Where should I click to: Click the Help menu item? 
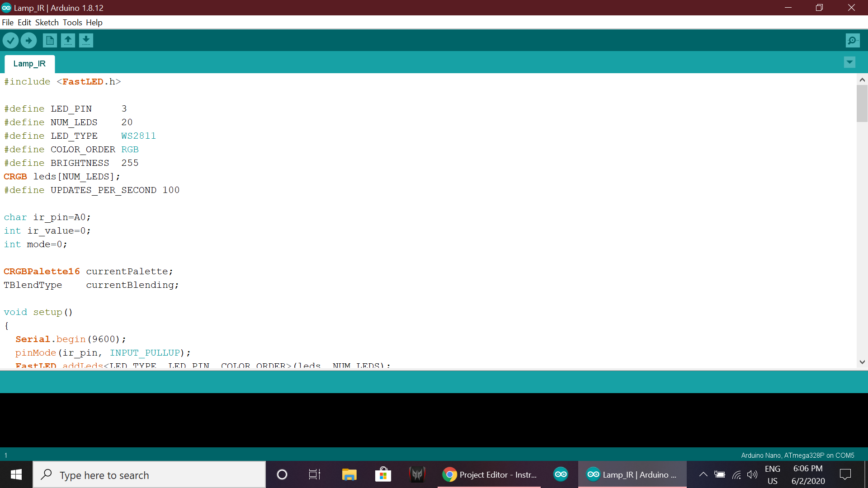click(94, 22)
